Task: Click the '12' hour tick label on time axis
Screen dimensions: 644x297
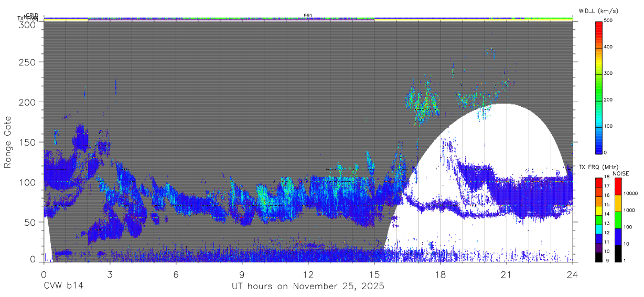Action: pos(308,274)
